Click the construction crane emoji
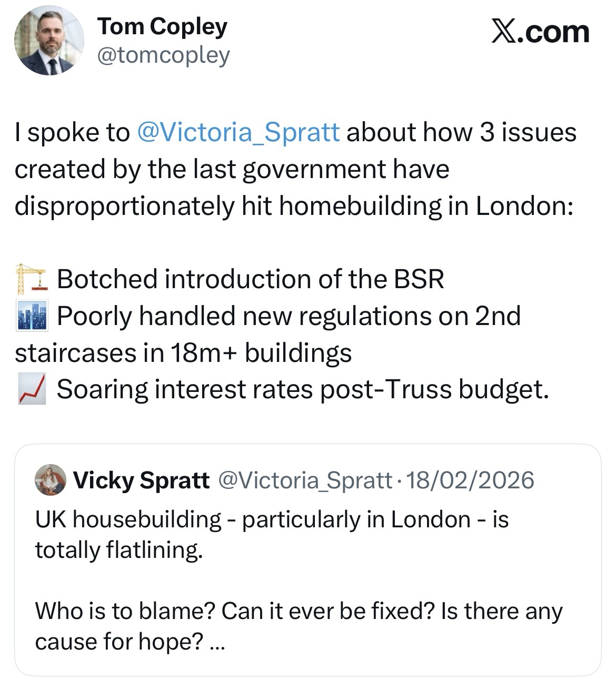The height and width of the screenshot is (688, 616). pyautogui.click(x=32, y=279)
